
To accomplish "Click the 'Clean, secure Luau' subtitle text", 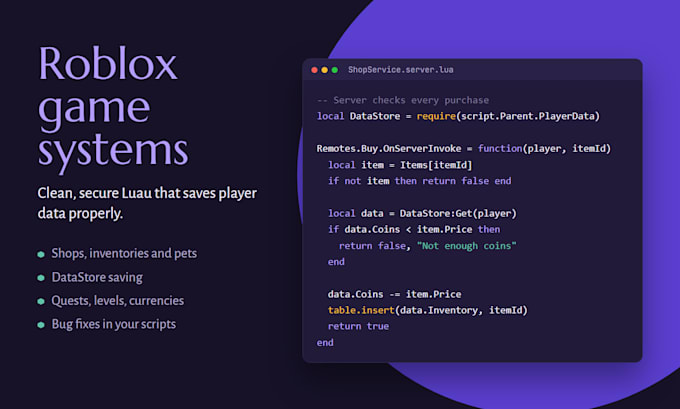I will click(147, 203).
